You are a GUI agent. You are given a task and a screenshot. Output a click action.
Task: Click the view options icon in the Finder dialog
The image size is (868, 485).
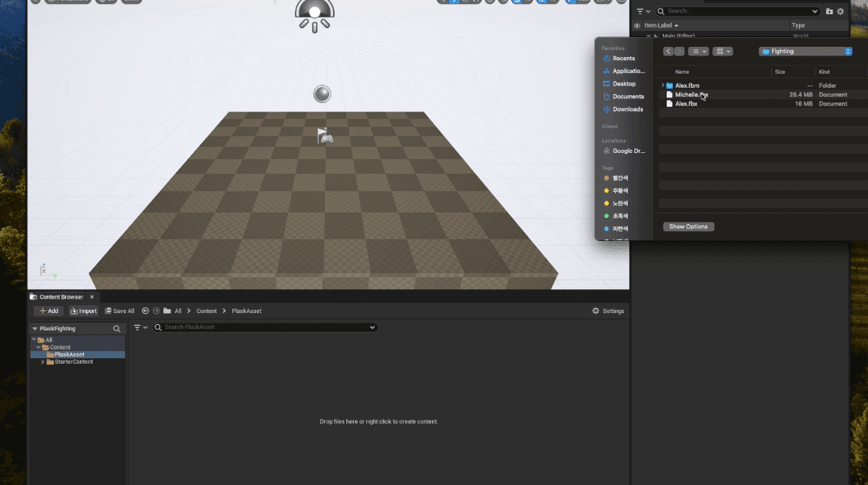(722, 51)
